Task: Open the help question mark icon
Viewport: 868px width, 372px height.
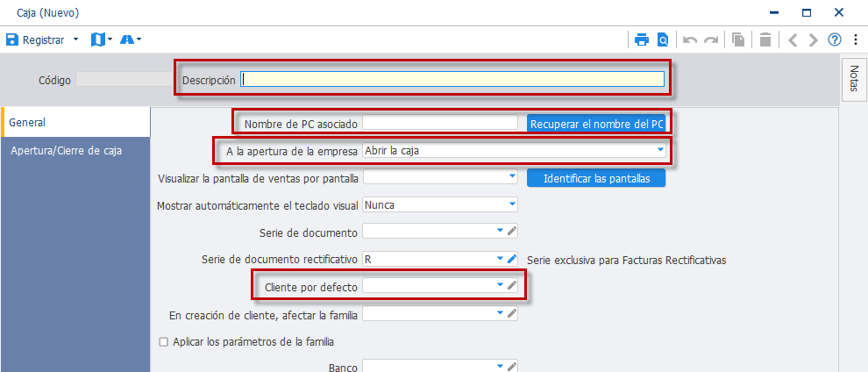Action: tap(834, 39)
